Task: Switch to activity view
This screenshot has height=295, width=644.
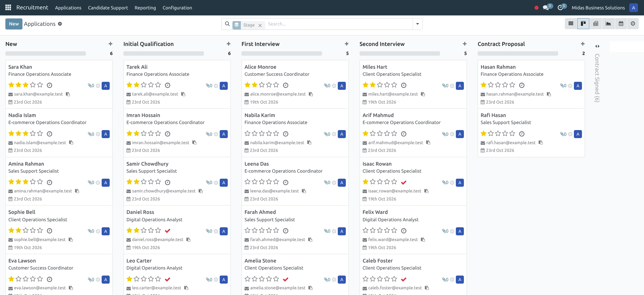Action: [x=633, y=23]
